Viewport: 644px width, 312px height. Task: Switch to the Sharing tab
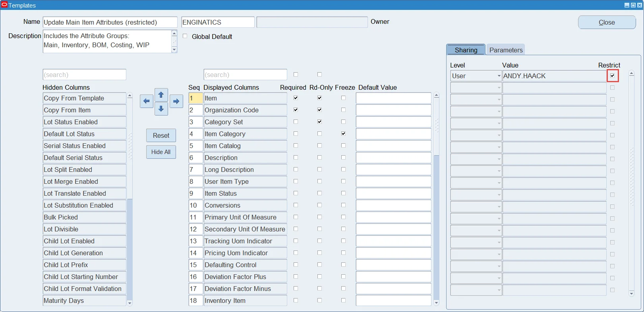click(466, 50)
